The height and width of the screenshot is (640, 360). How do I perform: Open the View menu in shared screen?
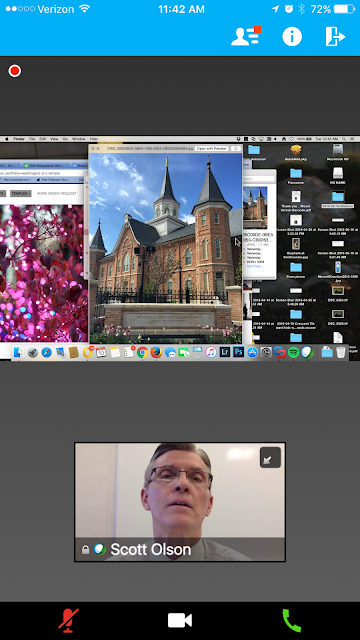click(54, 139)
